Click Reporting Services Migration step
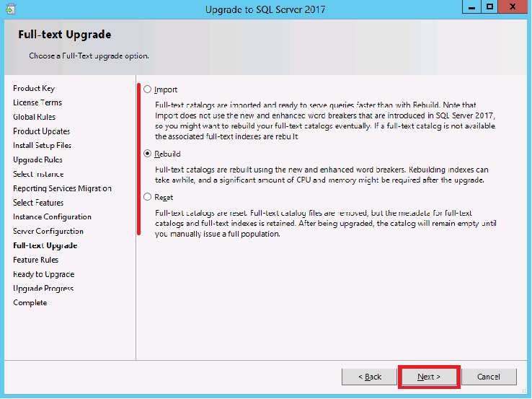The image size is (532, 399). (x=62, y=188)
